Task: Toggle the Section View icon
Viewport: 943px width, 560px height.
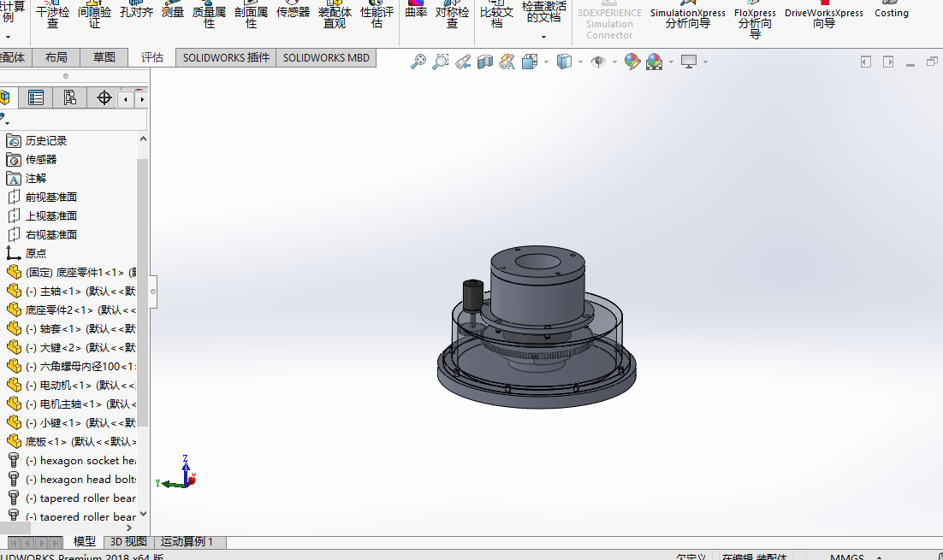Action: [x=485, y=62]
